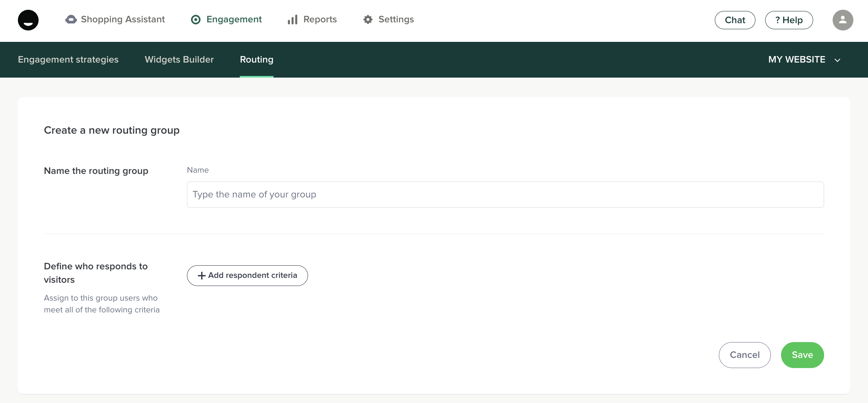868x403 pixels.
Task: Focus the routing group name field
Action: (505, 195)
